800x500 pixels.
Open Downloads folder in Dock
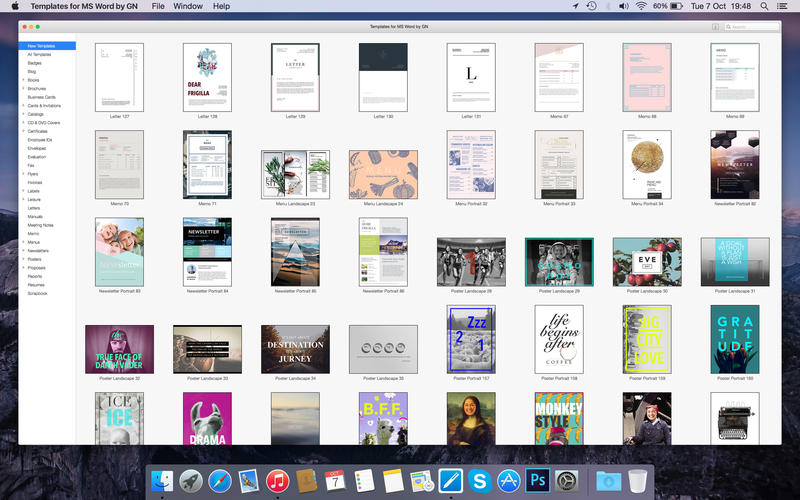coord(608,481)
